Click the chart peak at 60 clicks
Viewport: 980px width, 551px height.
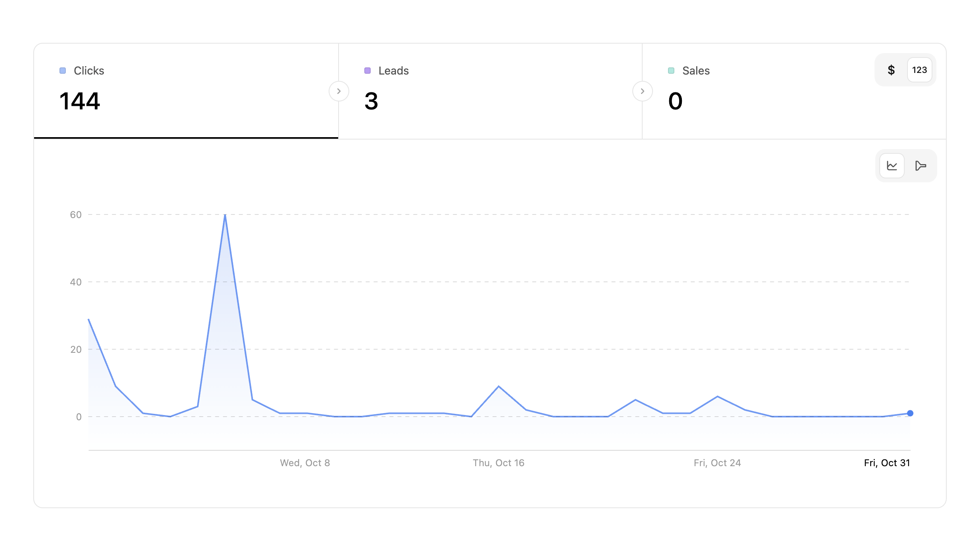(225, 215)
